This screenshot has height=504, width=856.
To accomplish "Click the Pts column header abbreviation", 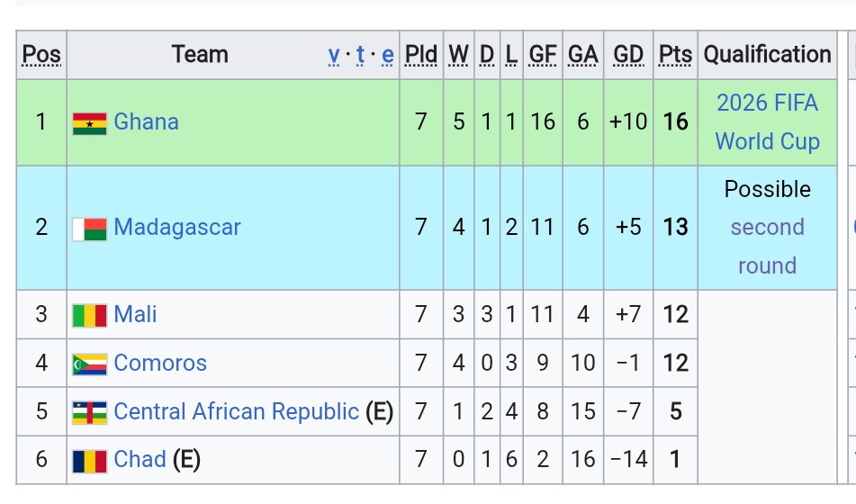I will (675, 55).
